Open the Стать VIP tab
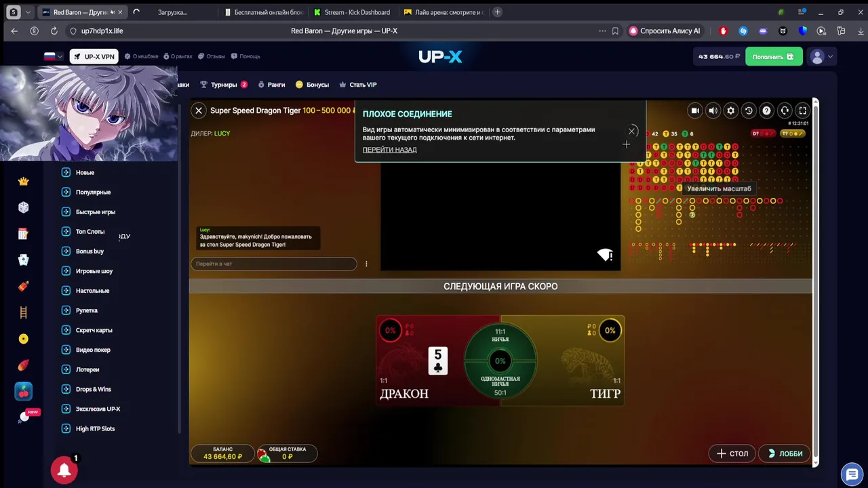 [x=357, y=85]
